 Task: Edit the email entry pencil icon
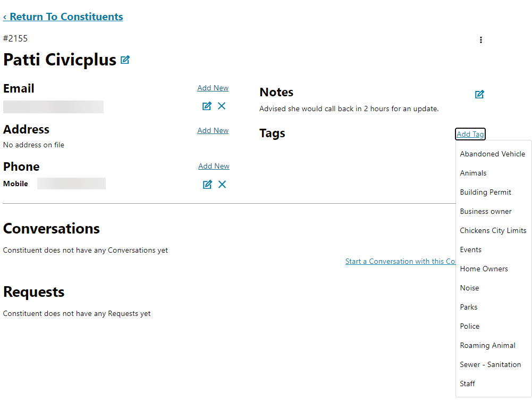[x=207, y=106]
